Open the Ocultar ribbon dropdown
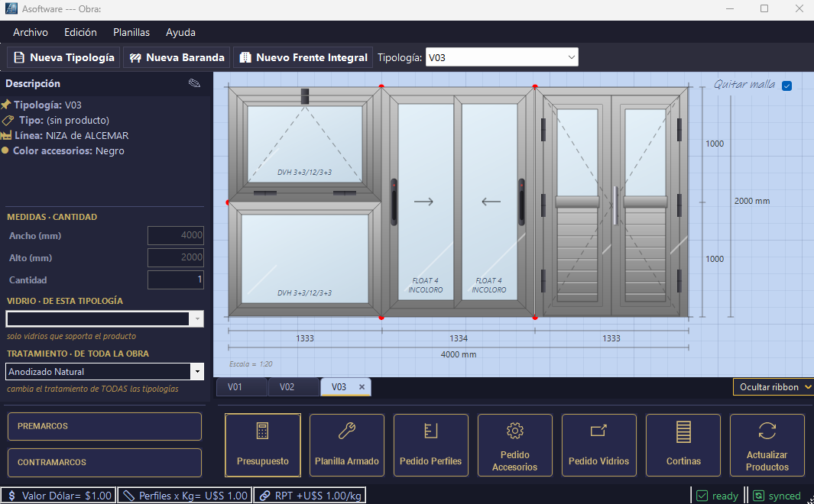The height and width of the screenshot is (504, 814). click(x=773, y=387)
